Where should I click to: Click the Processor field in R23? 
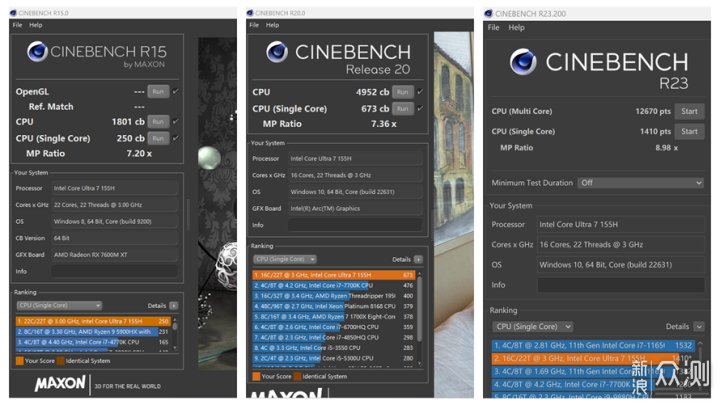pyautogui.click(x=621, y=225)
